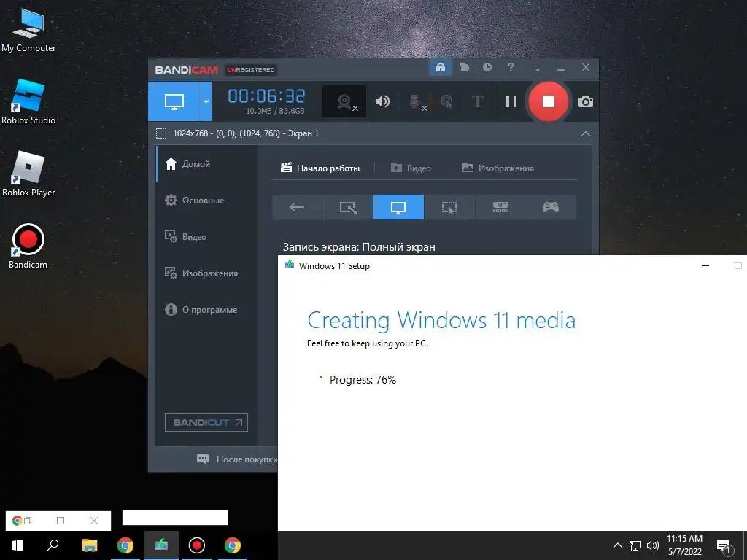
Task: Select Roblox Studio desktop shortcut
Action: [x=28, y=102]
